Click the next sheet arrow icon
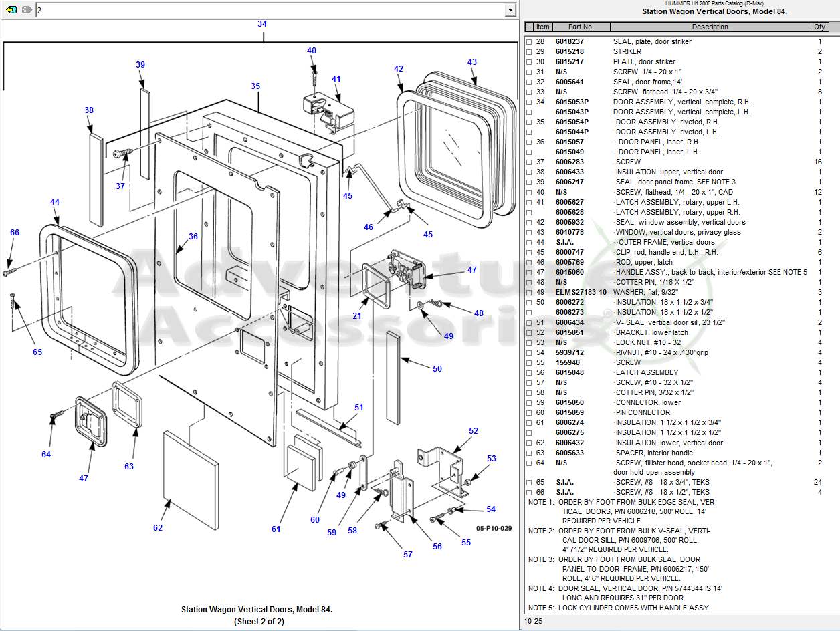Image resolution: width=840 pixels, height=631 pixels. coord(26,10)
